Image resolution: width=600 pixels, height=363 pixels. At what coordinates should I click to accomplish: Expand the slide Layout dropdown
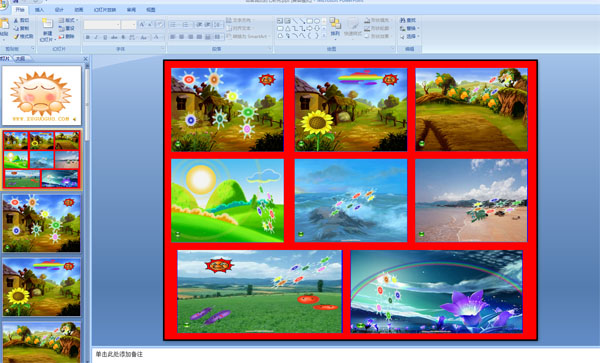(69, 20)
